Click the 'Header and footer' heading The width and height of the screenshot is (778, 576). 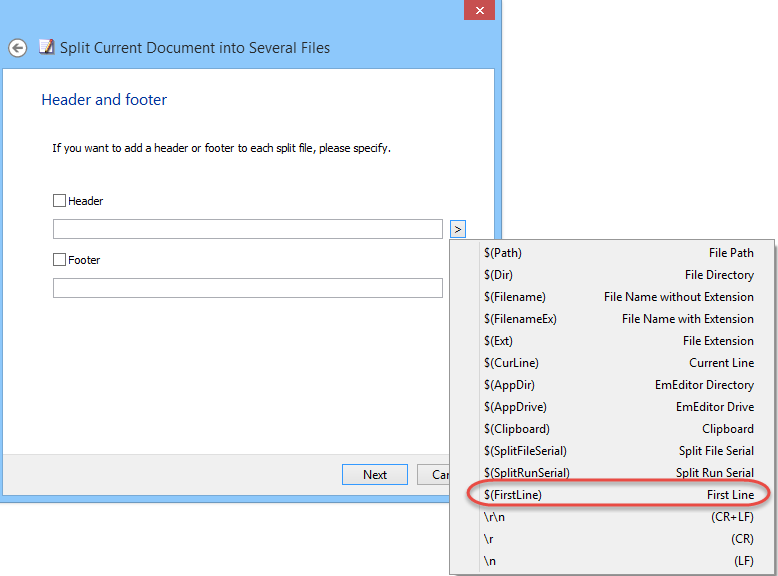tap(104, 100)
